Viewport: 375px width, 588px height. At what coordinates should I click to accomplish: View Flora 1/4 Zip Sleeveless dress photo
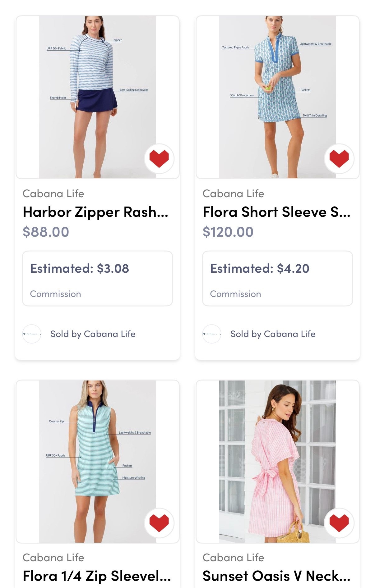pyautogui.click(x=97, y=461)
